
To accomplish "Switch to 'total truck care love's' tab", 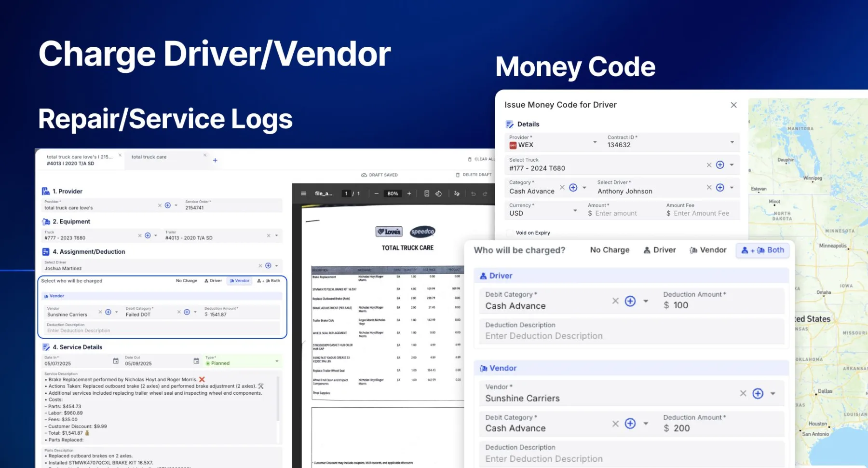I will pyautogui.click(x=80, y=160).
